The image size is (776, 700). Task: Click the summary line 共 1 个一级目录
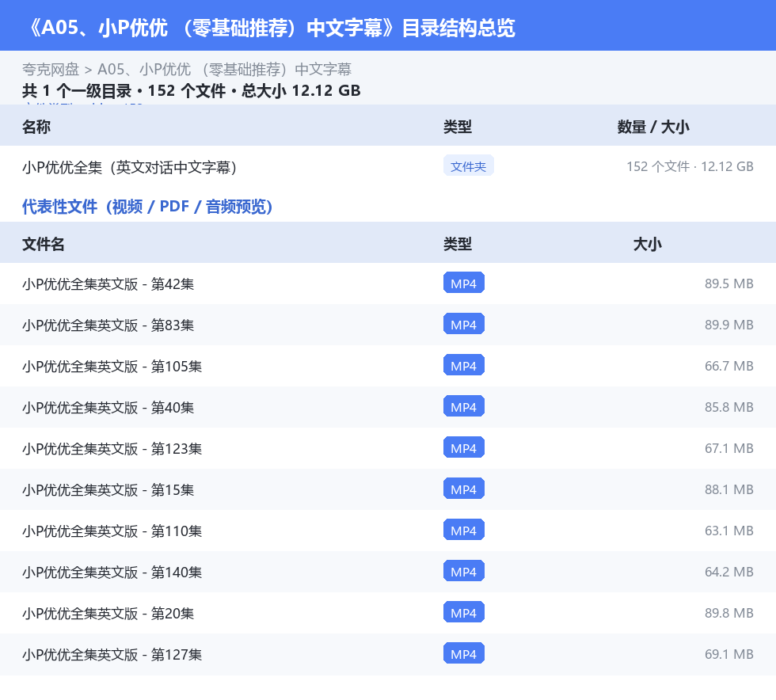[77, 91]
